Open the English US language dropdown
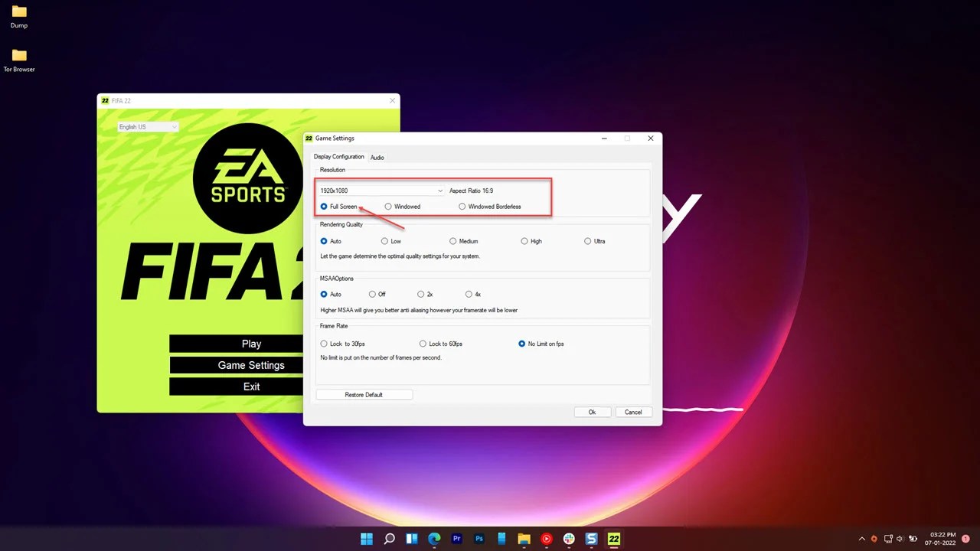Viewport: 980px width, 551px height. [148, 127]
